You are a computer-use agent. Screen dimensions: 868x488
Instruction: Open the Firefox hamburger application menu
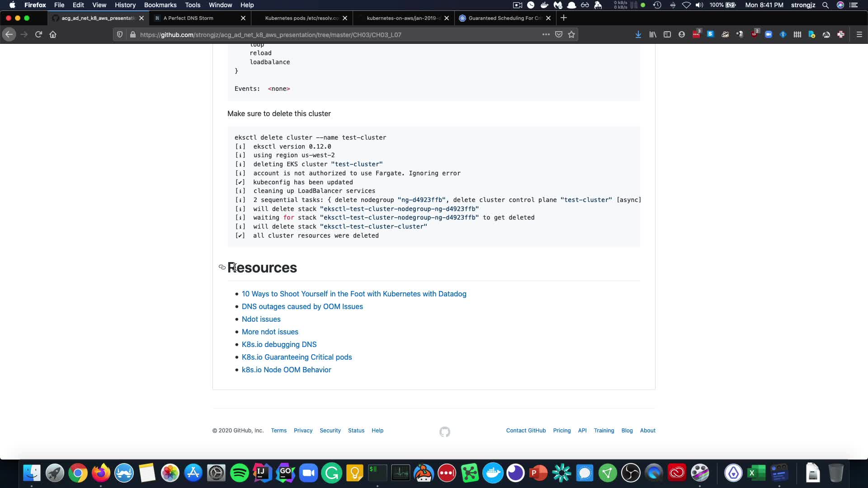click(x=859, y=34)
